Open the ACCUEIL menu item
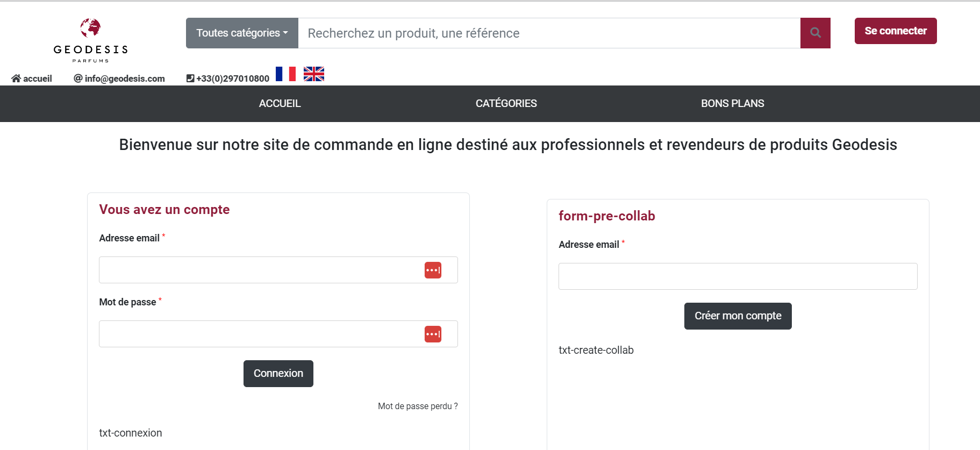This screenshot has height=450, width=980. click(280, 103)
